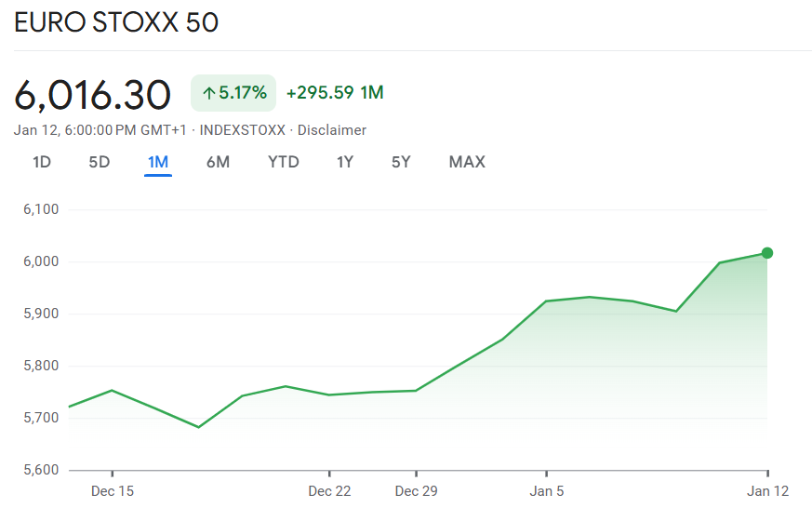Click the active 1M range tab
The image size is (812, 508).
[x=158, y=162]
